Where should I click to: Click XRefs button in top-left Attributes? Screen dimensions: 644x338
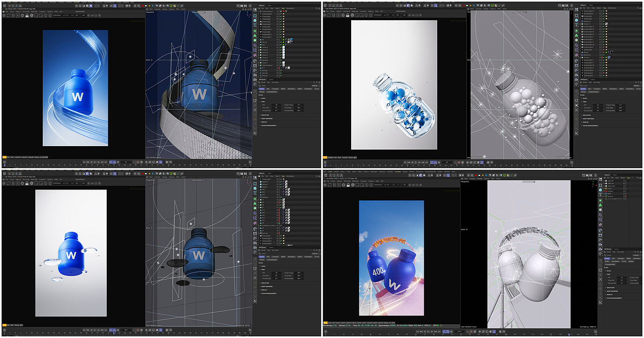point(283,89)
